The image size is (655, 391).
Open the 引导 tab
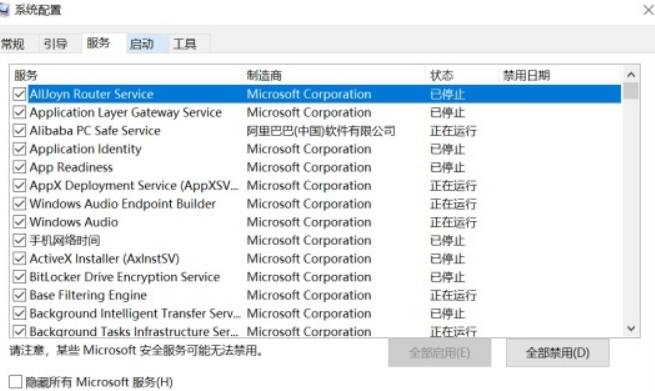(56, 44)
